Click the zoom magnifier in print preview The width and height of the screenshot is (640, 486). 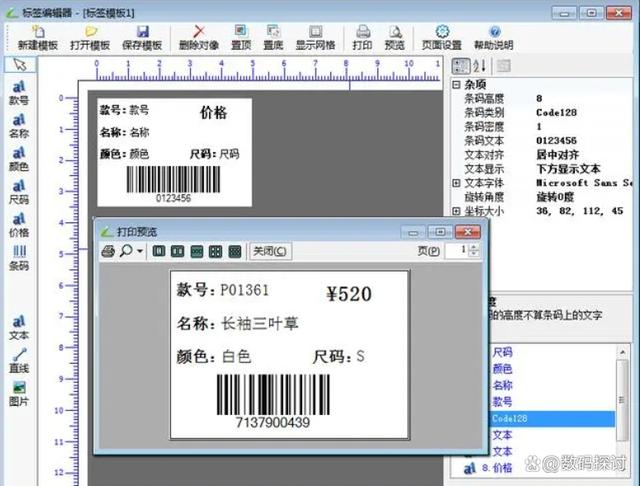click(x=126, y=251)
